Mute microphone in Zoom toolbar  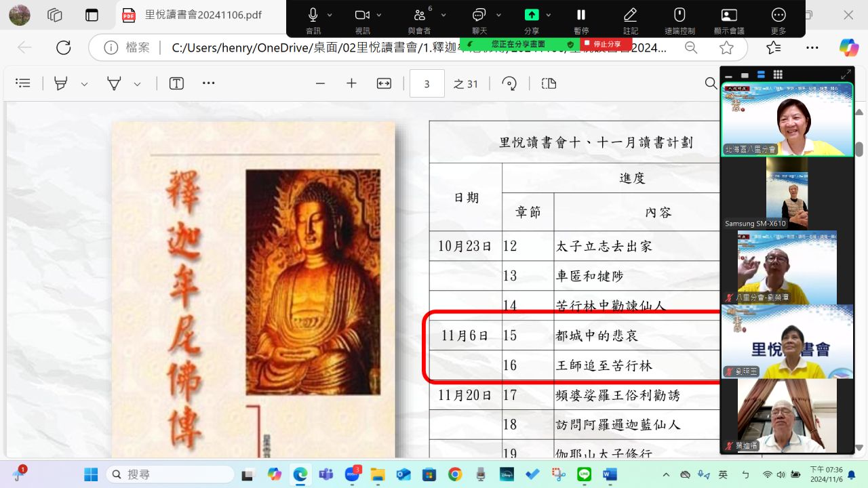tap(313, 15)
